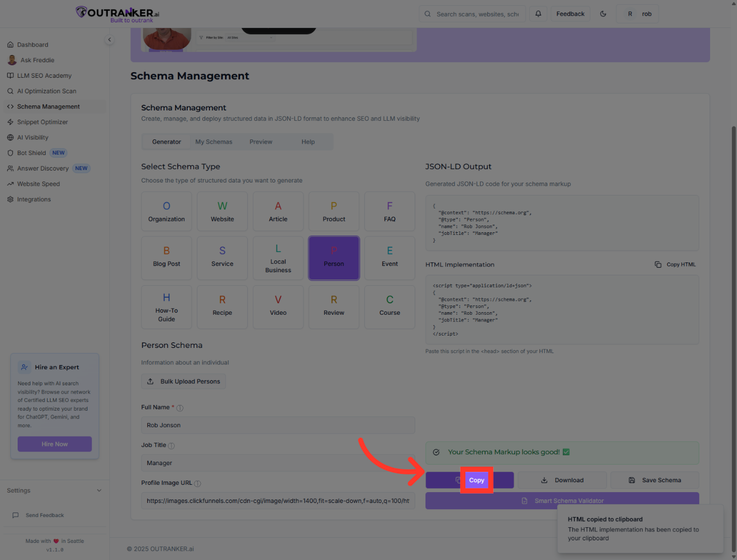Screen dimensions: 737x560
Task: Switch to the My Schemas tab
Action: 214,142
